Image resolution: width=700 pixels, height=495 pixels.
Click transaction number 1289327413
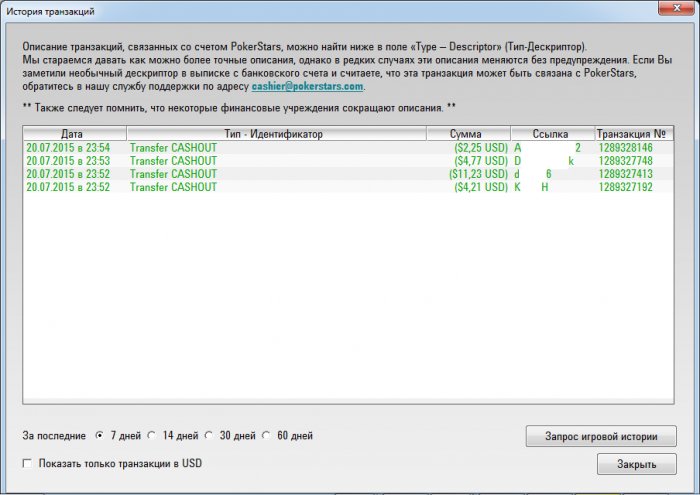pyautogui.click(x=625, y=174)
